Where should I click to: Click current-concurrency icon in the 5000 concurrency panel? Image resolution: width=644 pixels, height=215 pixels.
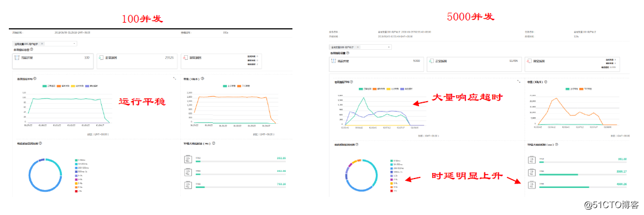coord(333,61)
